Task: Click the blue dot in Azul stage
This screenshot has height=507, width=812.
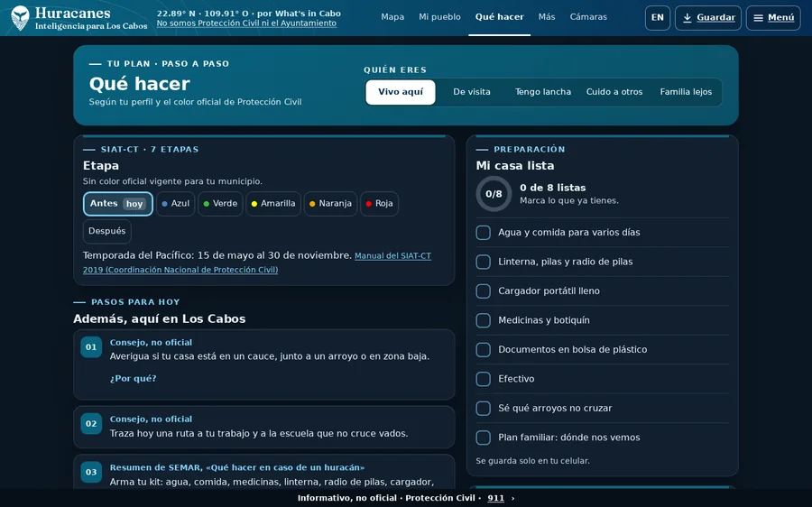Action: pos(165,204)
